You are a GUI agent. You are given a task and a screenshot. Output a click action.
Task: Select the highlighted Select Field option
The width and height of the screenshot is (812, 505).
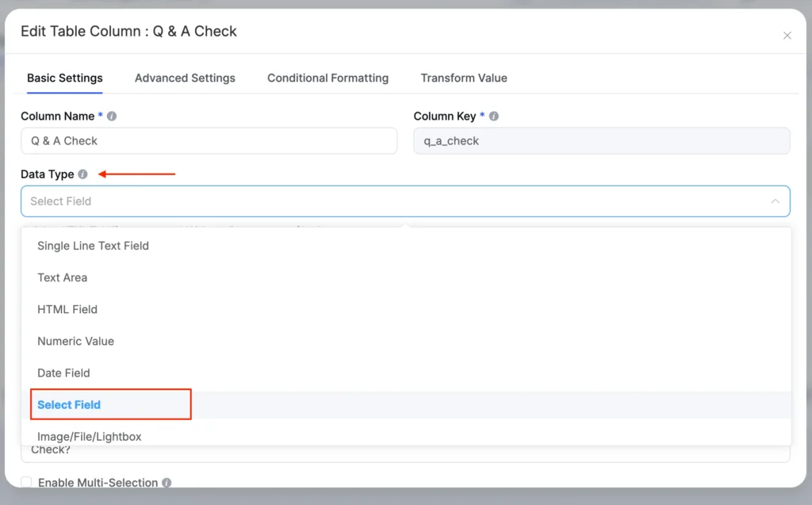pyautogui.click(x=406, y=404)
